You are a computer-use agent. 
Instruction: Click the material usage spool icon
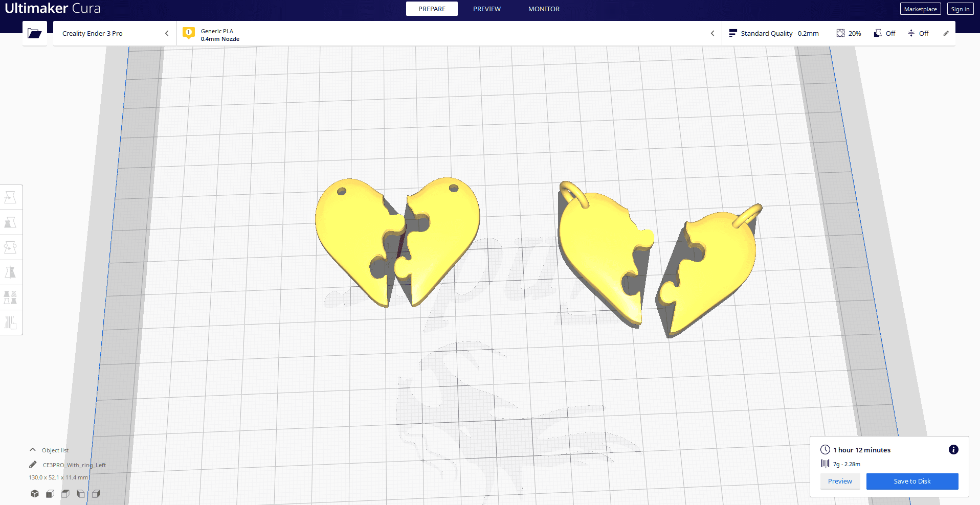825,464
